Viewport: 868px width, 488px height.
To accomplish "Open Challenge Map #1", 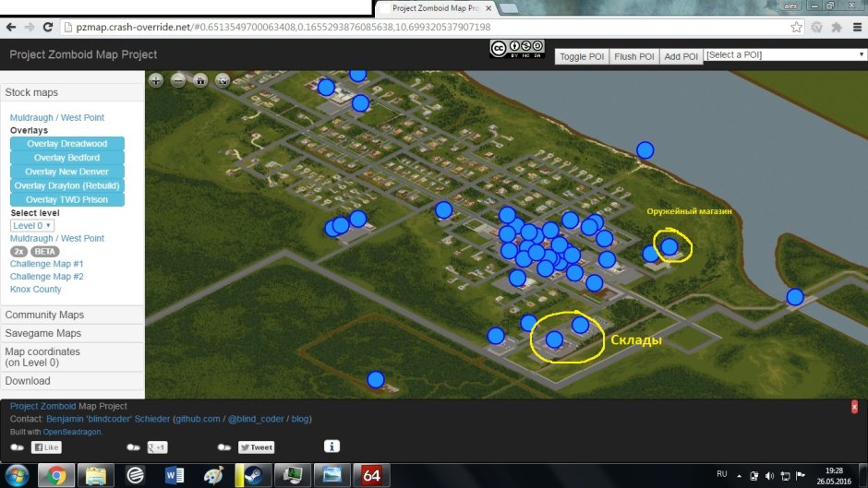I will click(46, 263).
